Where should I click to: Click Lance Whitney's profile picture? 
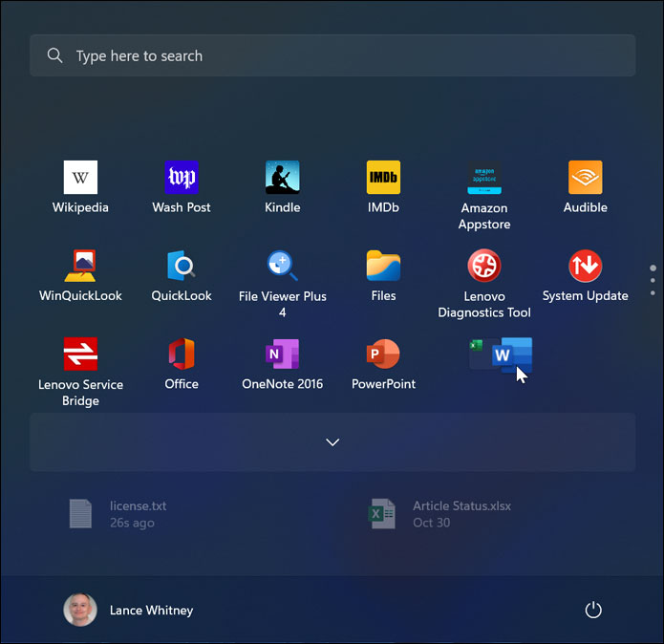pyautogui.click(x=80, y=610)
